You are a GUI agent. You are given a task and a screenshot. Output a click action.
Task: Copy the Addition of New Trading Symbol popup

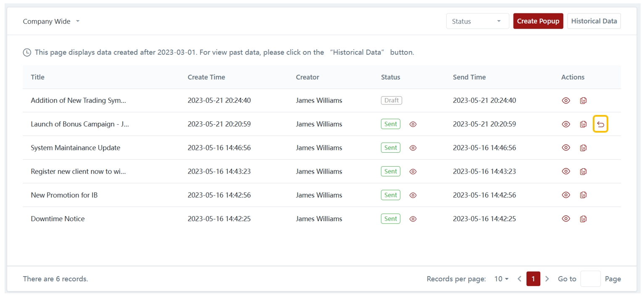click(x=583, y=101)
